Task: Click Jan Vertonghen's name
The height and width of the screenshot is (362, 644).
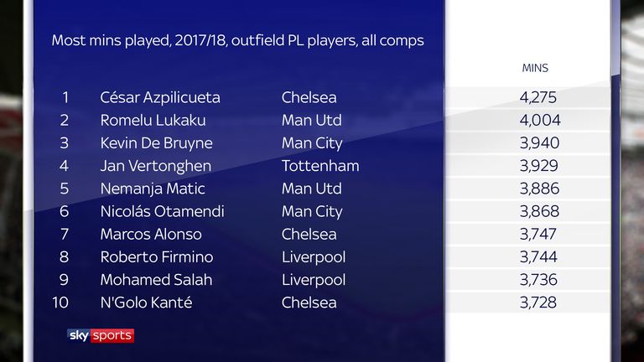Action: 156,166
